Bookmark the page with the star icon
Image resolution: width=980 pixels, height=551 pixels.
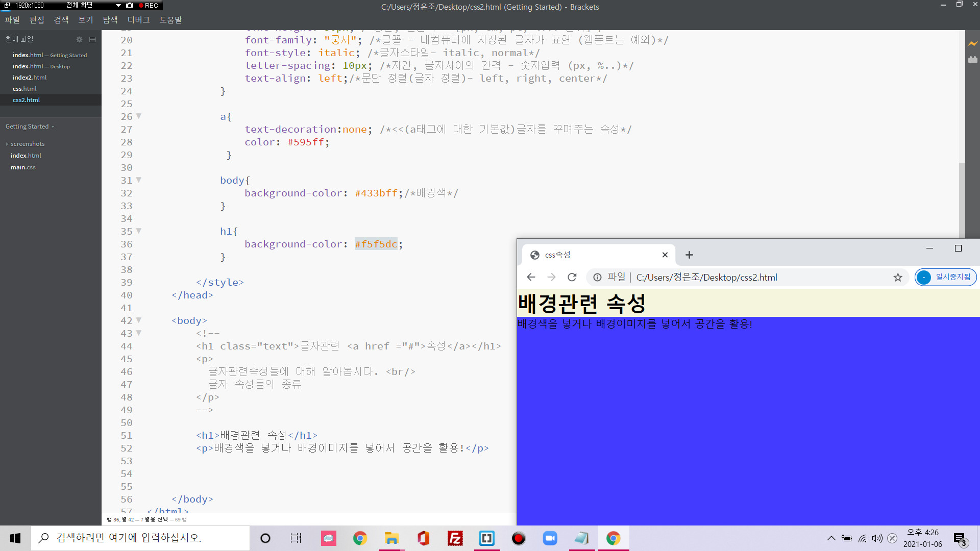click(898, 277)
